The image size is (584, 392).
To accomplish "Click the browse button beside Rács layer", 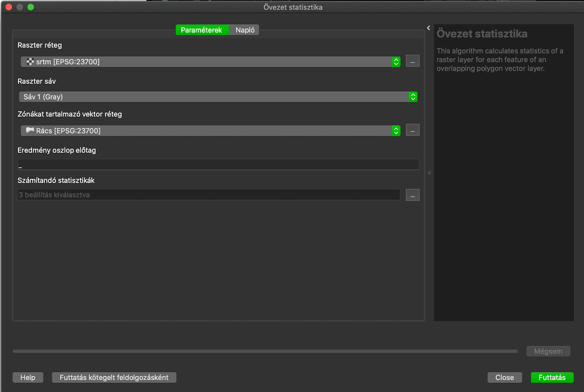I will 412,130.
